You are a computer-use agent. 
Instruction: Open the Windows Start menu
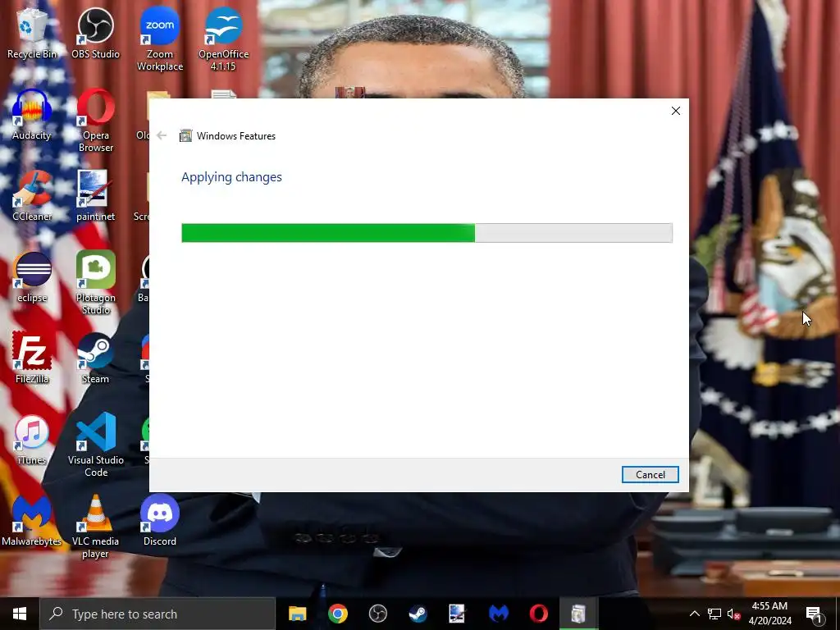(x=20, y=614)
